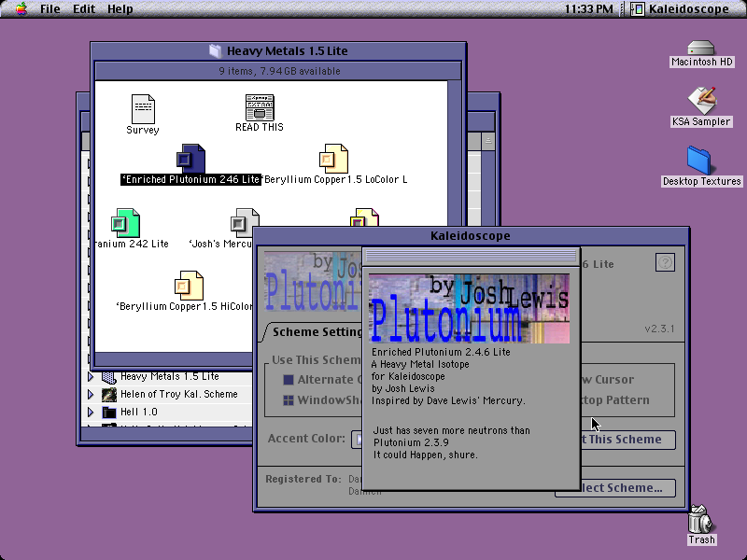Click the question mark help icon in Kaleidoscope
747x560 pixels.
[665, 262]
